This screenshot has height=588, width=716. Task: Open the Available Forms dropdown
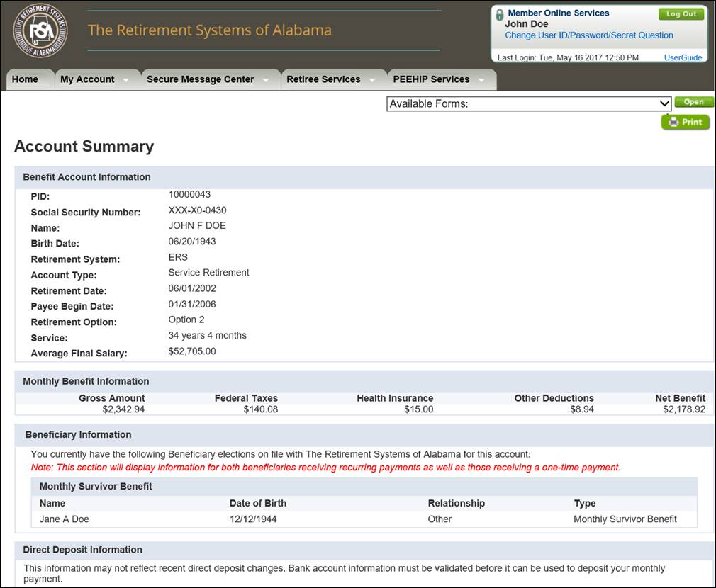529,103
